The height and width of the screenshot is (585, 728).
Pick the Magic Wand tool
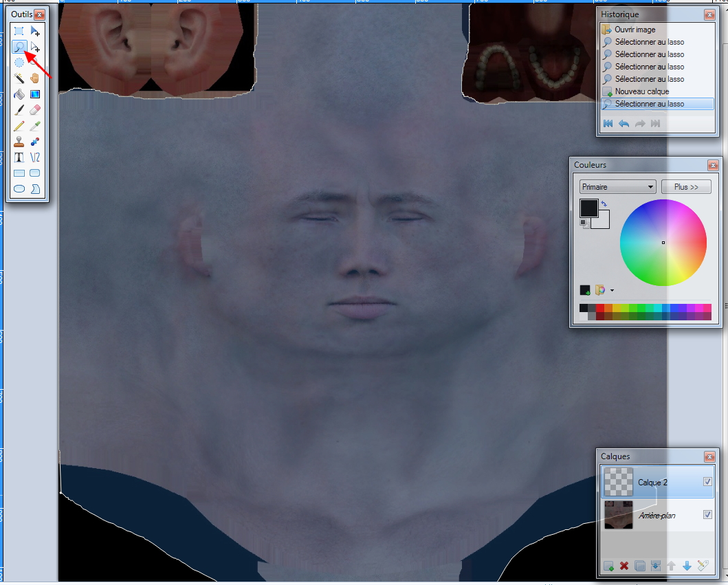[19, 78]
